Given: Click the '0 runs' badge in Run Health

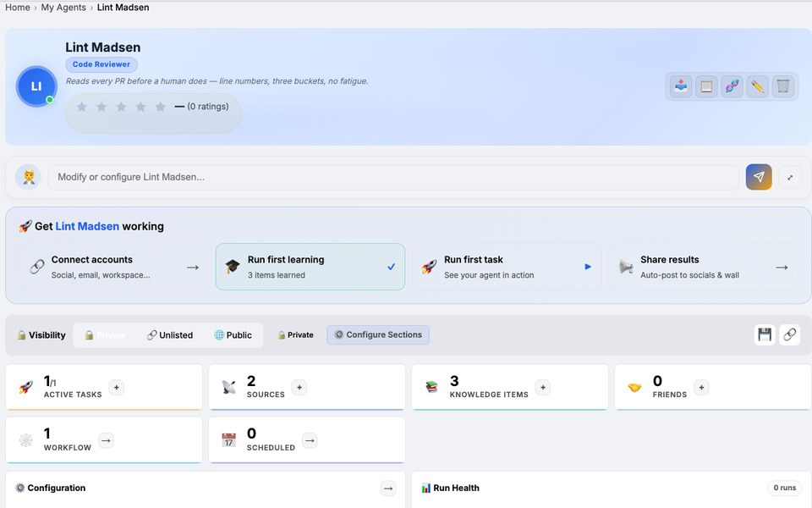Looking at the screenshot, I should tap(785, 488).
